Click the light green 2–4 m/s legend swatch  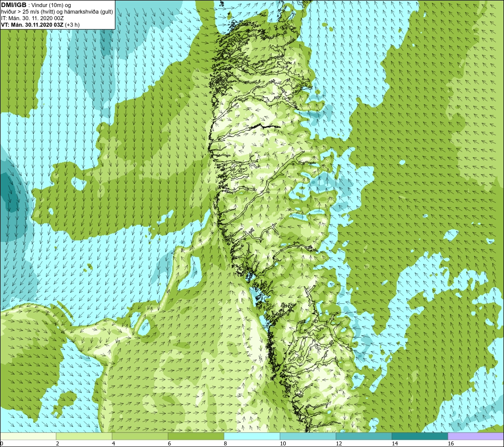[x=84, y=436]
